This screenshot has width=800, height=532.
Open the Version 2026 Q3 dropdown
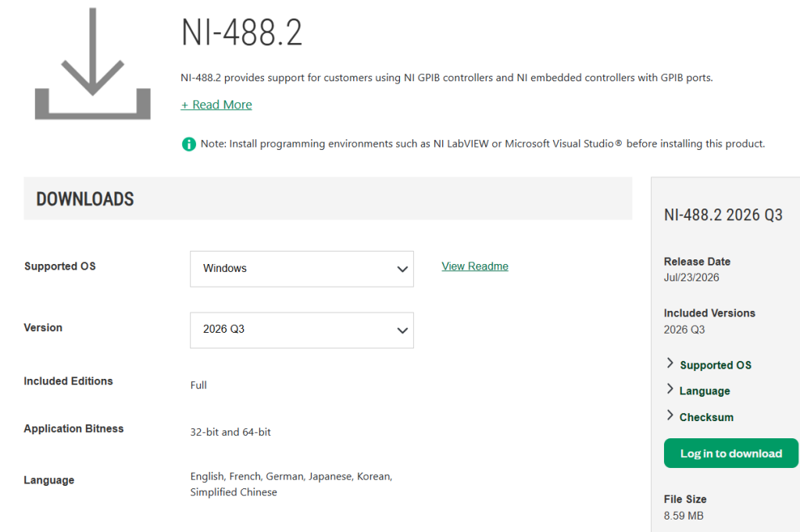coord(302,330)
